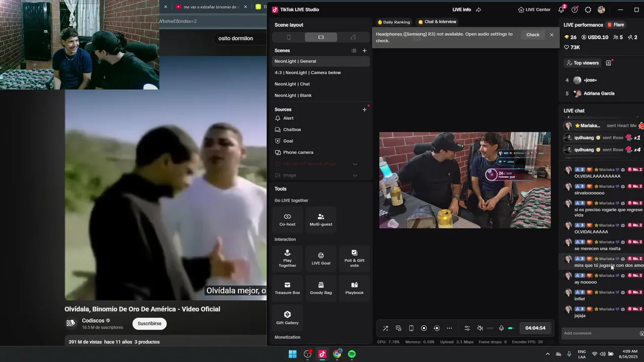Toggle the microphone icon
The height and width of the screenshot is (362, 644).
501,328
